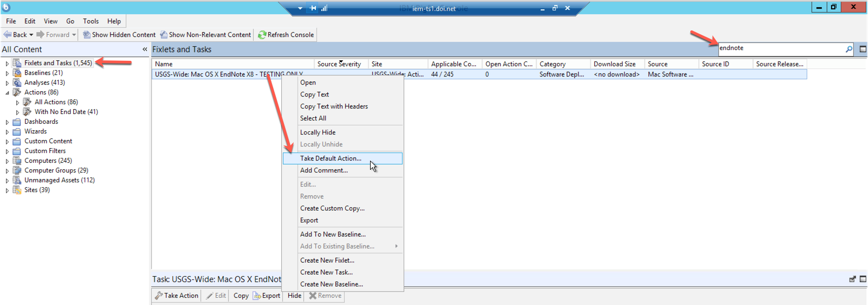Click Show Hidden Content button
Screen dimensions: 868x305
(x=119, y=35)
